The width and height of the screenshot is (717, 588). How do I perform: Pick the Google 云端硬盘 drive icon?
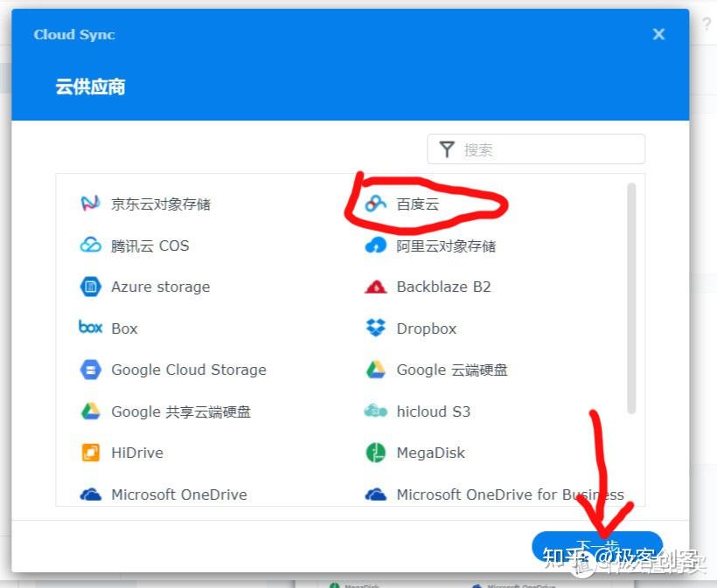(375, 370)
